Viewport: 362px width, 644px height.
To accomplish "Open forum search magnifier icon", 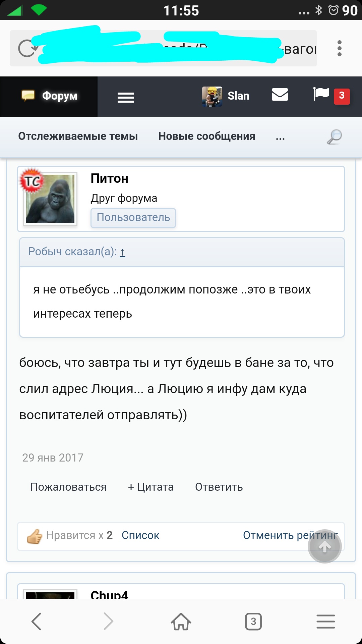I will coord(334,137).
